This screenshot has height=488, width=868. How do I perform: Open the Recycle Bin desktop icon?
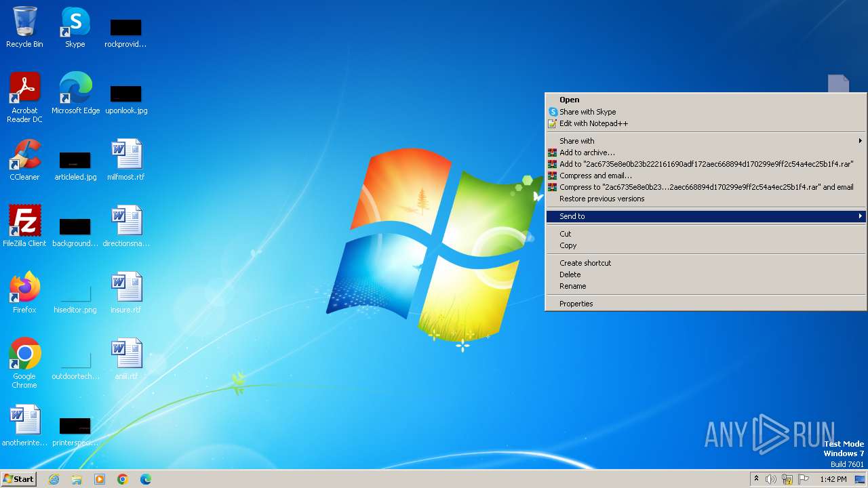click(x=24, y=27)
